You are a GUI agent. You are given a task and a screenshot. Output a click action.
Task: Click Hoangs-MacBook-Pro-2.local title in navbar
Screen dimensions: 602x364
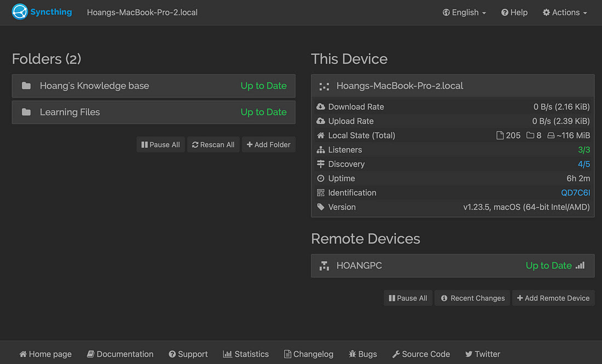point(142,12)
